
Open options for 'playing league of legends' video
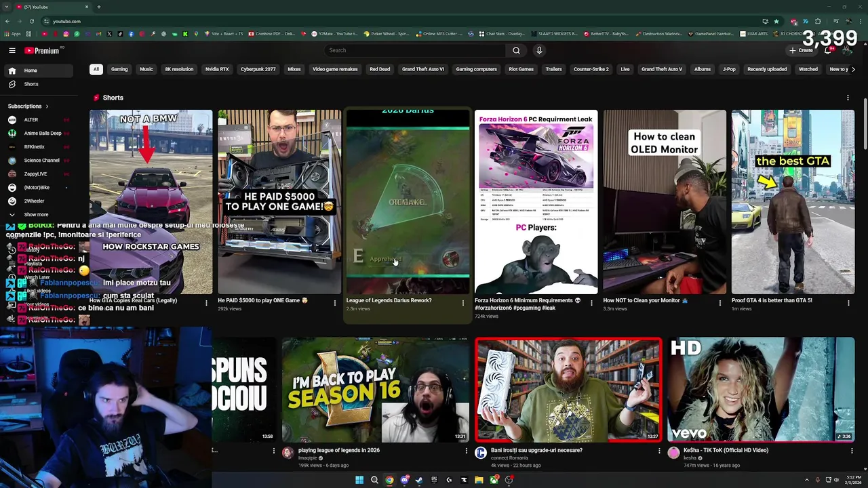point(466,451)
